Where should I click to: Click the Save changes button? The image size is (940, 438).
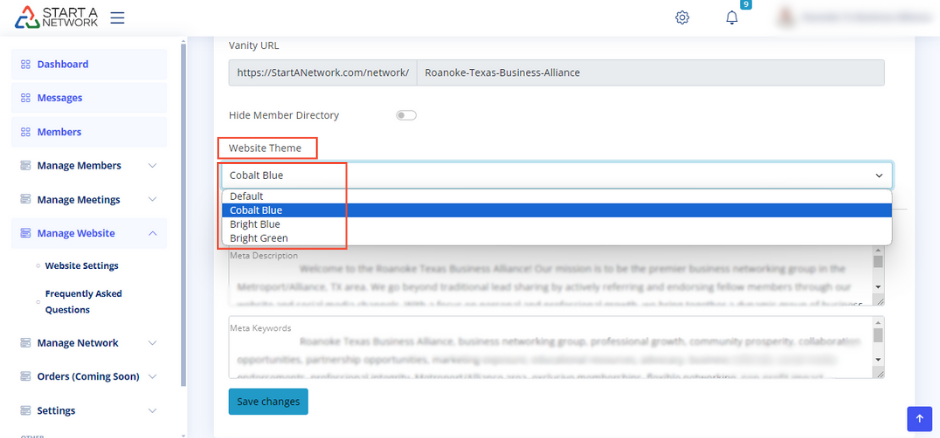(x=268, y=401)
